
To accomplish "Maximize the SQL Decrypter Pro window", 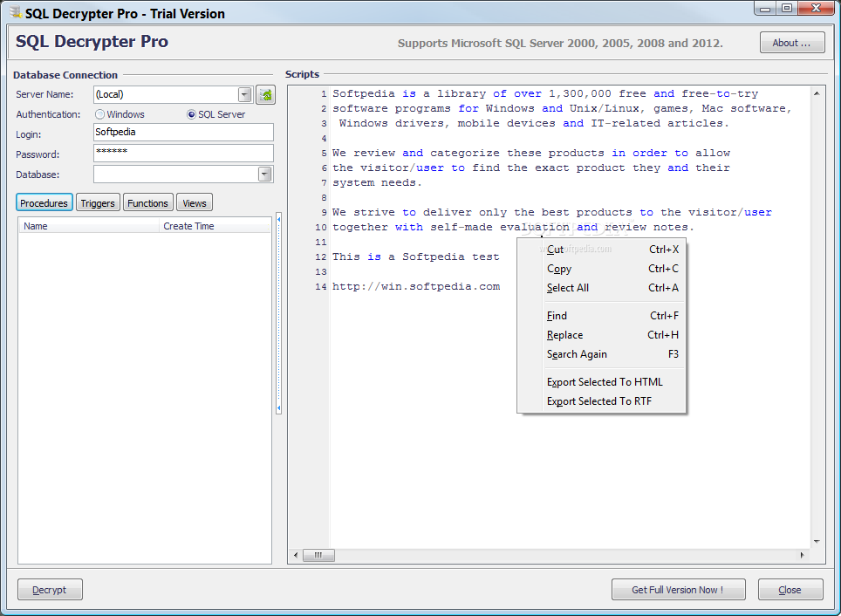I will pos(786,9).
